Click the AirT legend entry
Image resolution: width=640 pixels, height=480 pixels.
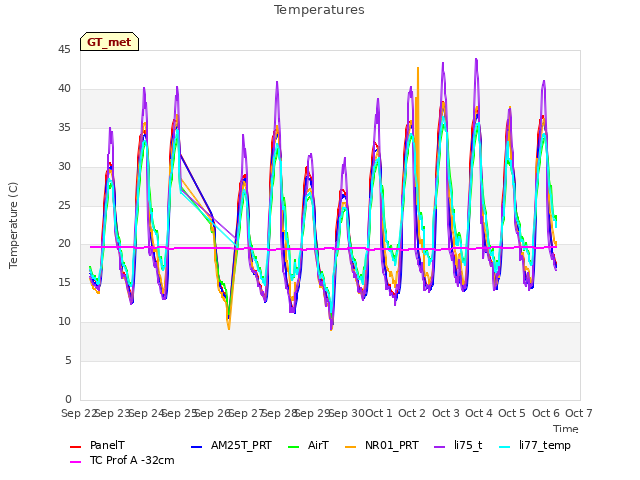pos(308,445)
